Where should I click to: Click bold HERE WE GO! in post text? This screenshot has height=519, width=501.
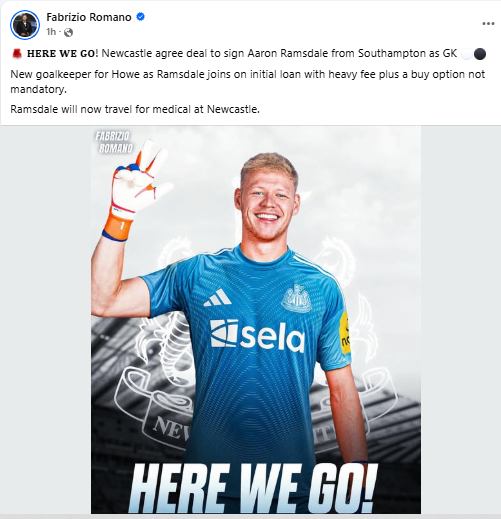(63, 53)
